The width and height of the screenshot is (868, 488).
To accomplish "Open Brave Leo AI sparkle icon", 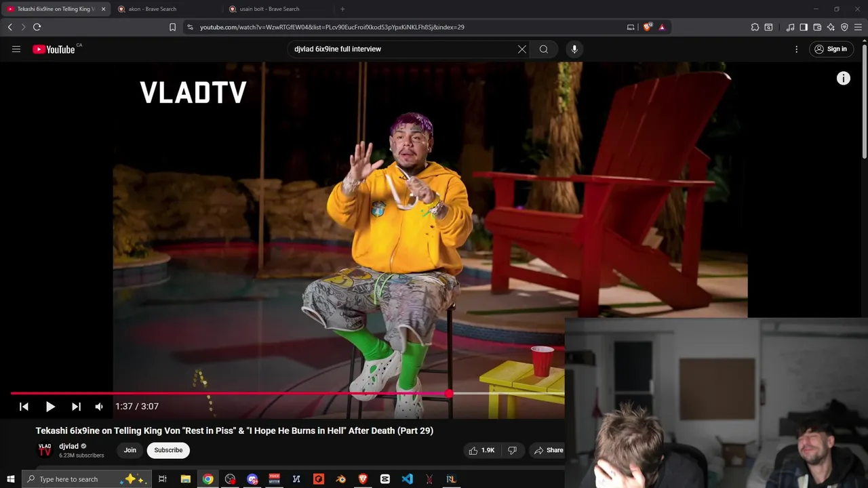I will [x=831, y=27].
